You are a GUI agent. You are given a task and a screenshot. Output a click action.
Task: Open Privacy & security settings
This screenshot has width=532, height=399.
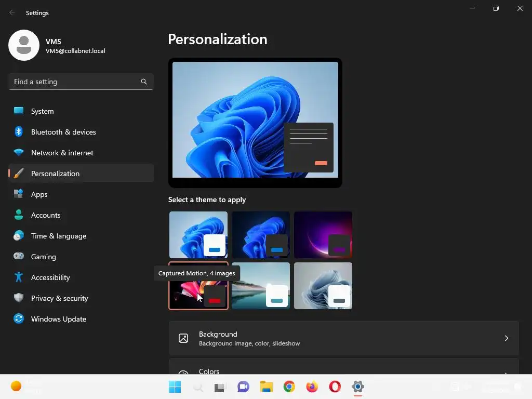click(81, 298)
